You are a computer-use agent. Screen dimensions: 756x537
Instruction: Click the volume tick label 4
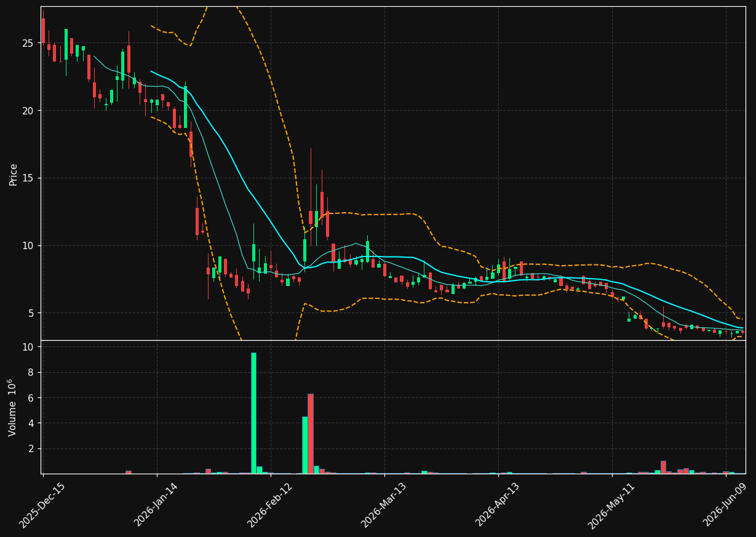[x=31, y=424]
